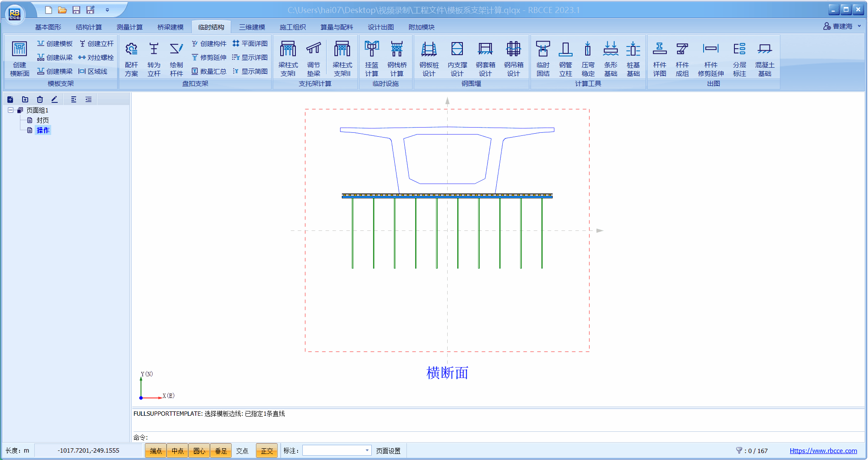868x460 pixels.
Task: Toggle the 端点 endpoint snap
Action: point(156,451)
